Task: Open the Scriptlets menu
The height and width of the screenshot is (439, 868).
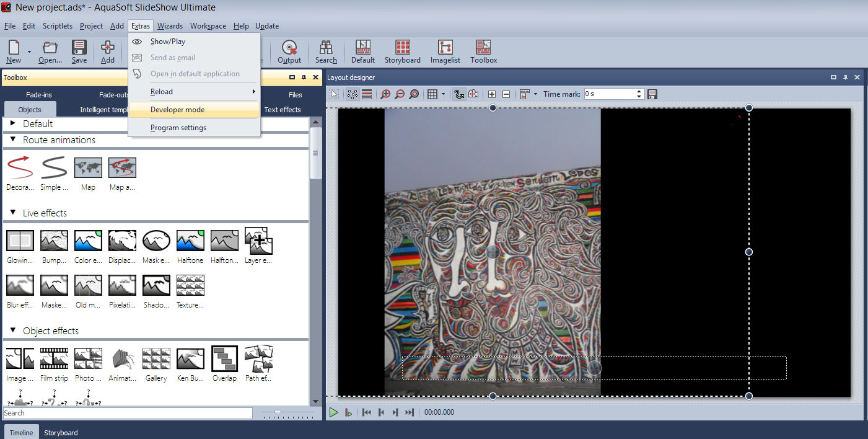Action: tap(58, 26)
